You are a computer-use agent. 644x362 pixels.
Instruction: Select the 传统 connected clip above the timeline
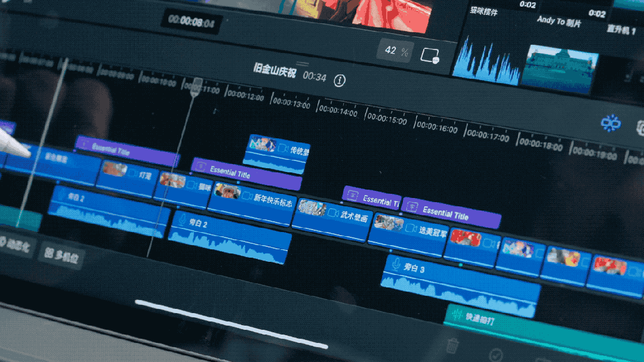276,153
